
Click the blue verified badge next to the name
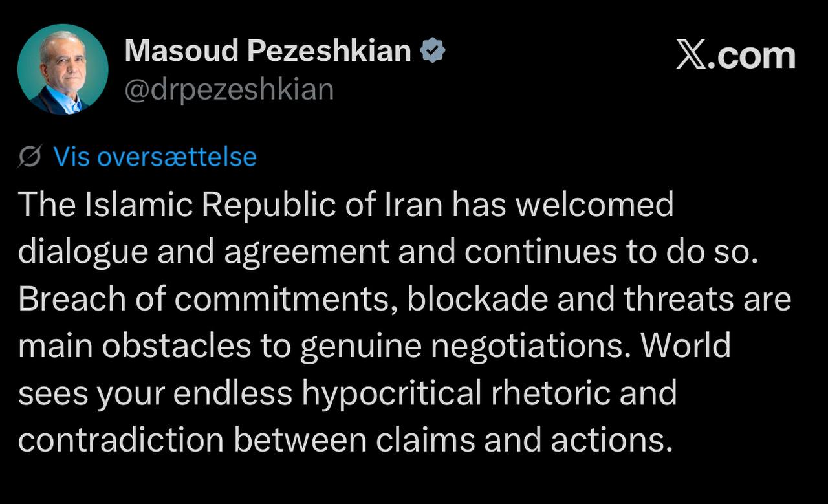pyautogui.click(x=433, y=50)
